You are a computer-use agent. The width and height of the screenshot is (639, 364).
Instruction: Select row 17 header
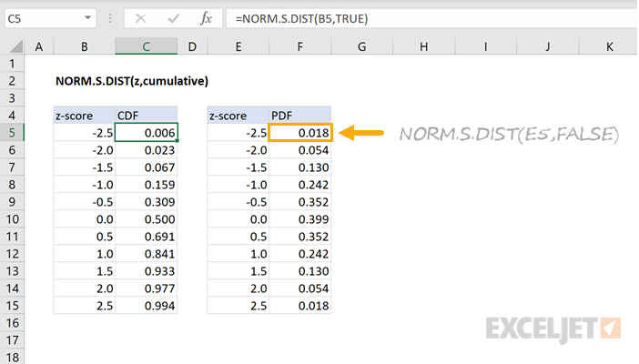click(12, 340)
